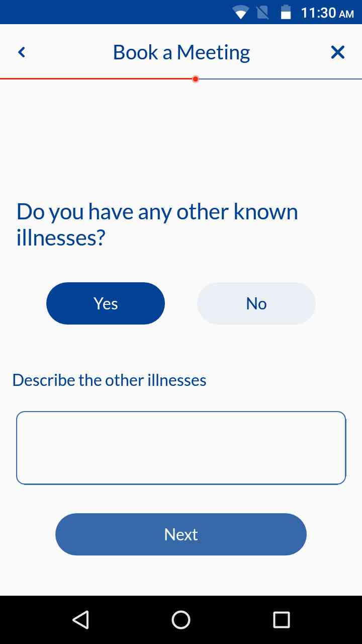Click the red progress indicator dot
Image resolution: width=362 pixels, height=644 pixels.
point(196,79)
